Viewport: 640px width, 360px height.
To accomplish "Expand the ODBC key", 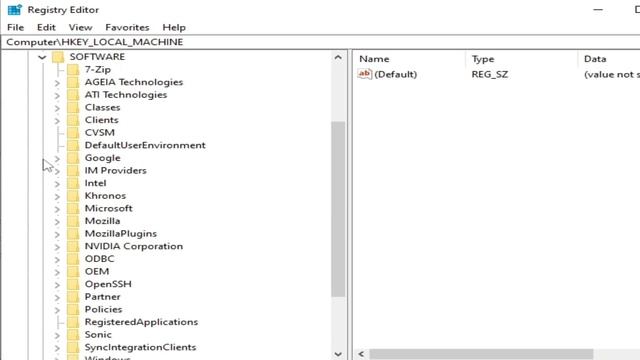I will point(57,260).
